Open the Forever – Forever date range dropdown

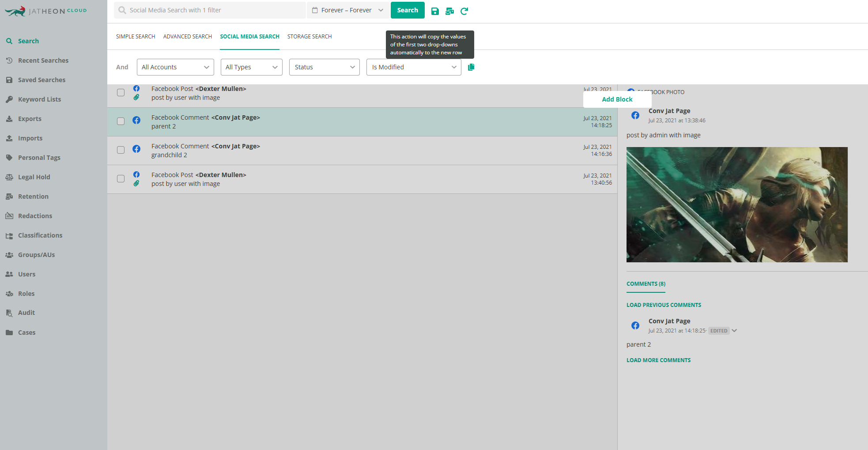pos(348,10)
